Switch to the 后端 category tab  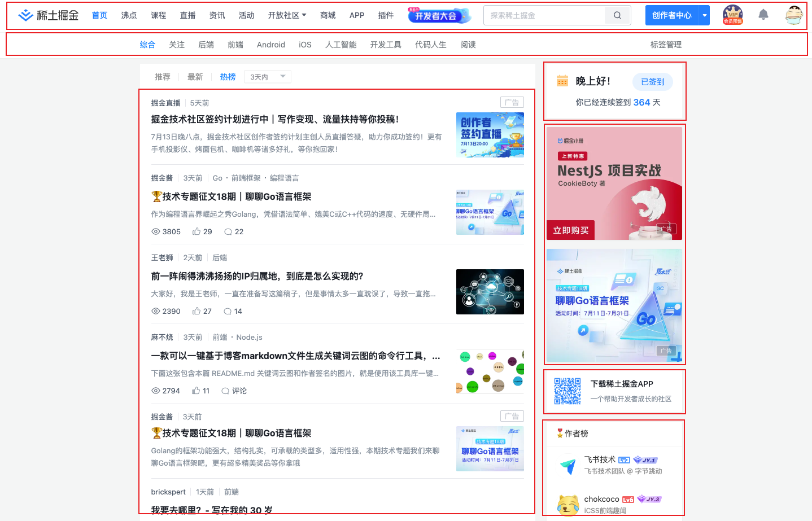coord(206,45)
